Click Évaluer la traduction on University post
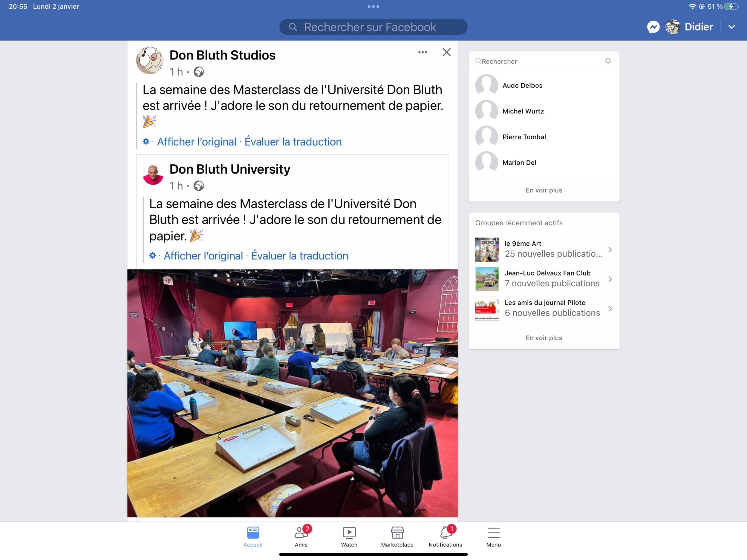The height and width of the screenshot is (560, 747). pos(299,256)
